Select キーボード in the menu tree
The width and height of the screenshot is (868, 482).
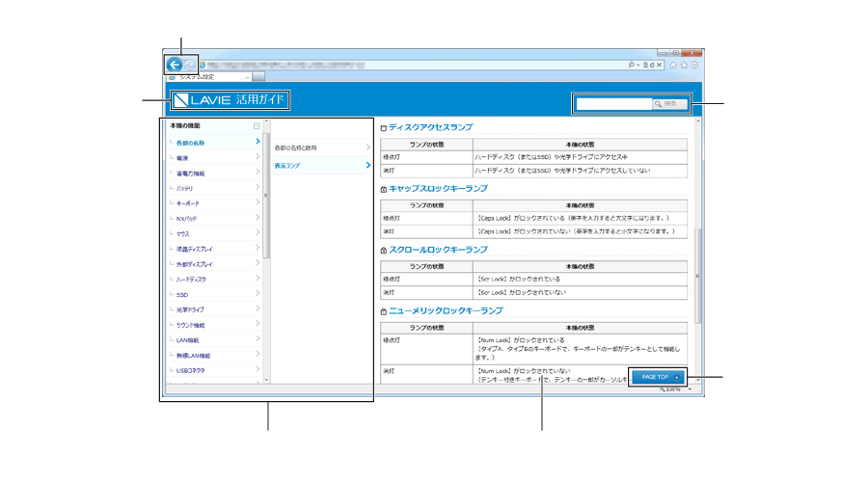point(188,203)
